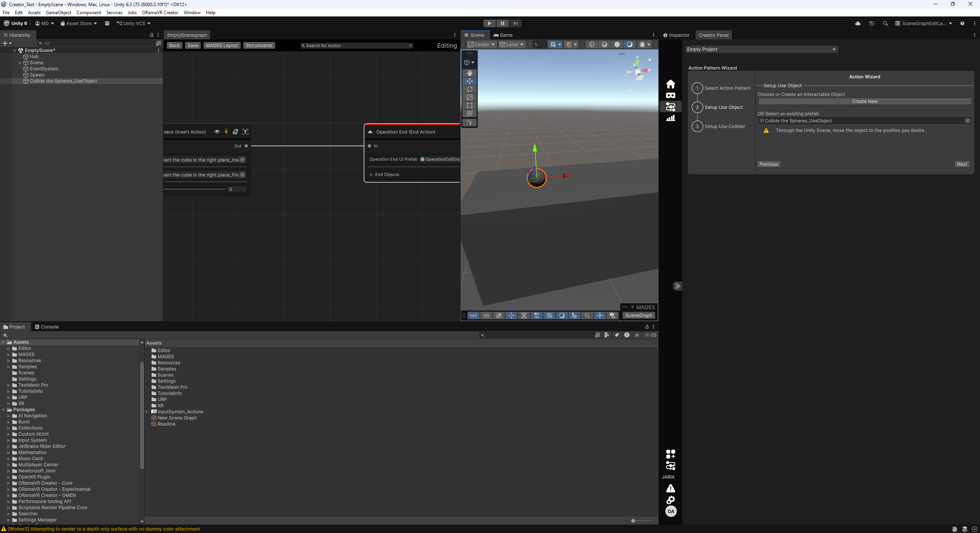This screenshot has width=980, height=533.
Task: Switch to the Inspector tab
Action: click(676, 35)
